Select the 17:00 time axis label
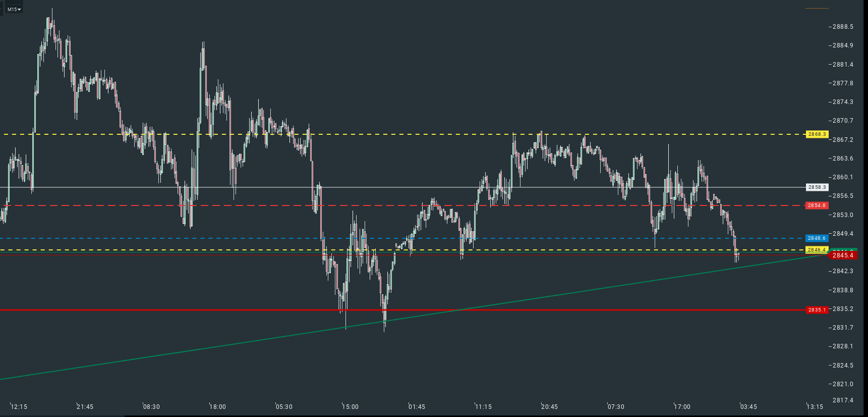This screenshot has height=417, width=868. (x=682, y=407)
